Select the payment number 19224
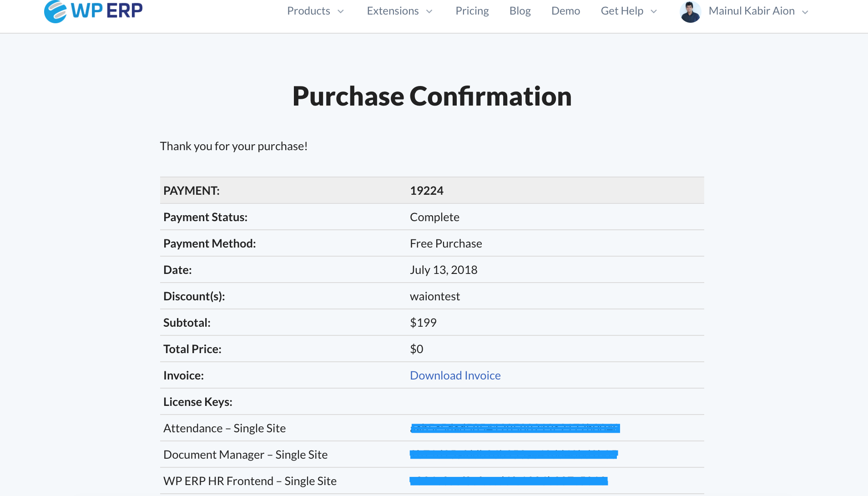Screen dimensions: 868x496 pyautogui.click(x=427, y=191)
